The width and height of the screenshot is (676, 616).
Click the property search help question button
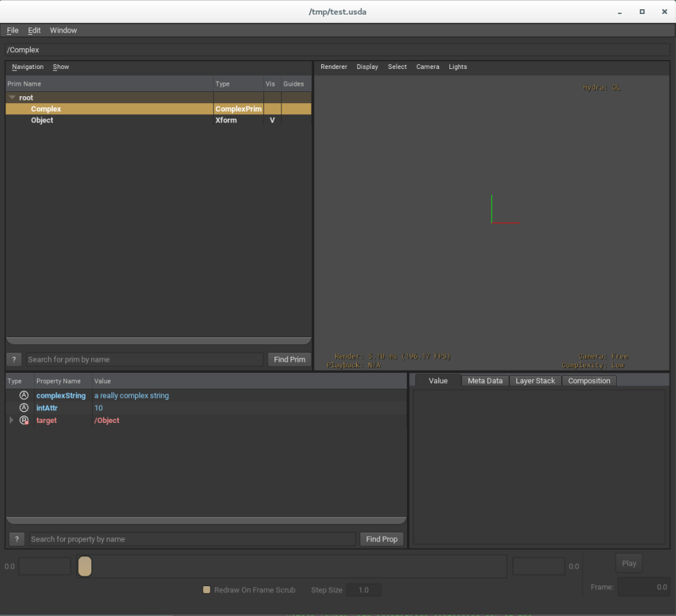tap(17, 539)
